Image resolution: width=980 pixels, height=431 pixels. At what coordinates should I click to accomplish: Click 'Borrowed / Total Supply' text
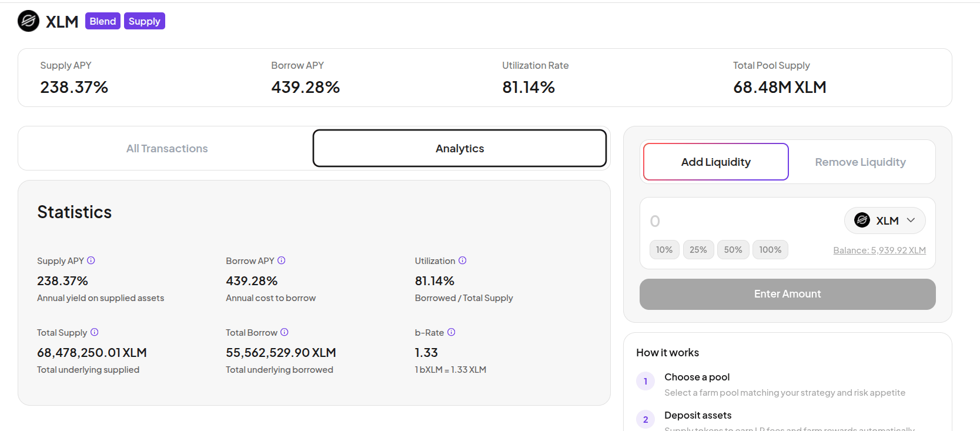(464, 298)
